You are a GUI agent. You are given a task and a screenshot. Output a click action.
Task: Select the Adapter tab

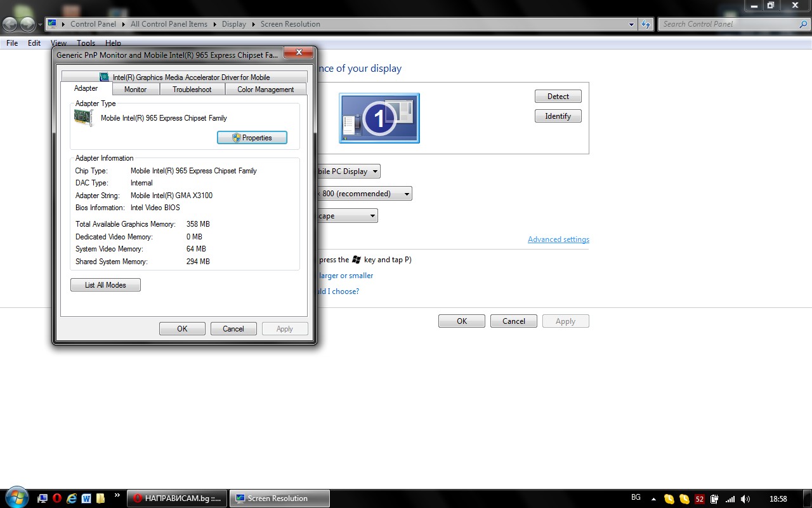[86, 88]
